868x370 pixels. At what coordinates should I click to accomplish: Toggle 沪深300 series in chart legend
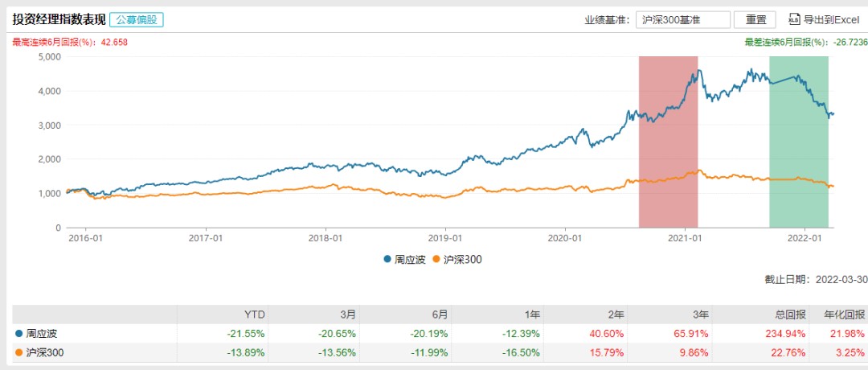(461, 259)
